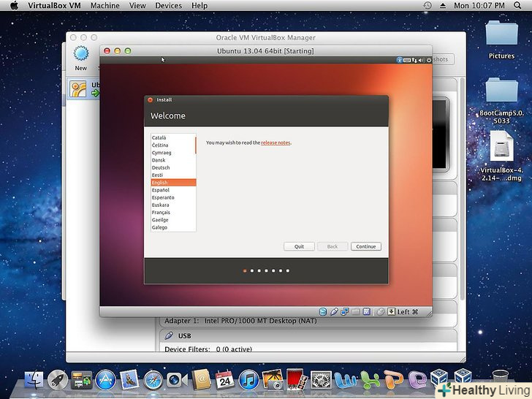
Task: Choose Français from the language list
Action: point(172,213)
